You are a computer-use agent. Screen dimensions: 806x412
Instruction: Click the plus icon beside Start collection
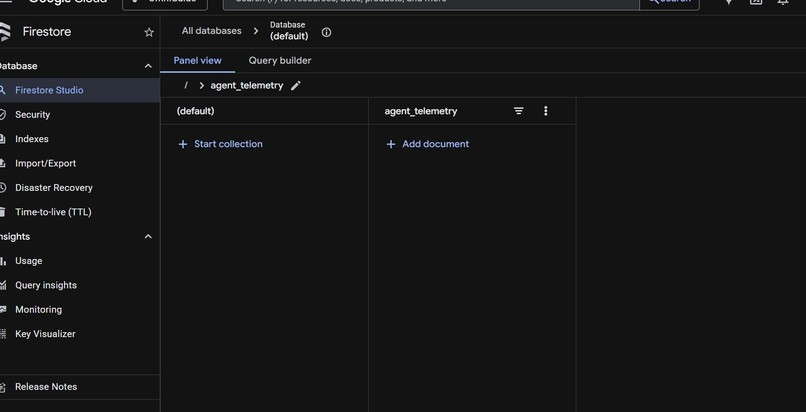pyautogui.click(x=182, y=144)
